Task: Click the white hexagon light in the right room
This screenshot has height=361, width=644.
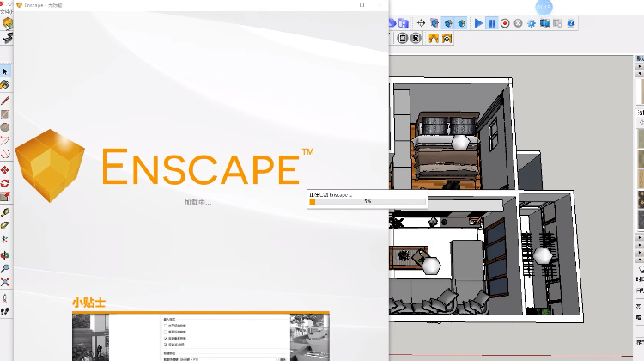Action: 543,256
